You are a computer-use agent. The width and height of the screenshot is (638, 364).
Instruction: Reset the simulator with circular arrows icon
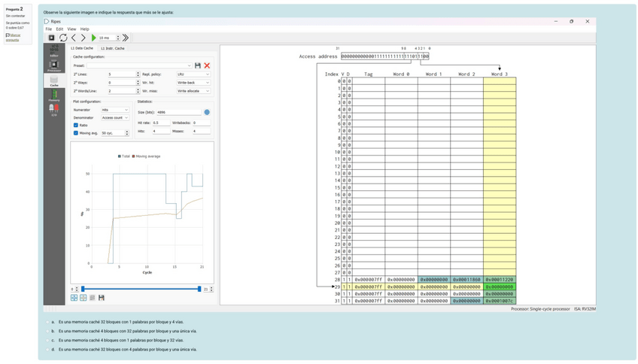pyautogui.click(x=63, y=38)
